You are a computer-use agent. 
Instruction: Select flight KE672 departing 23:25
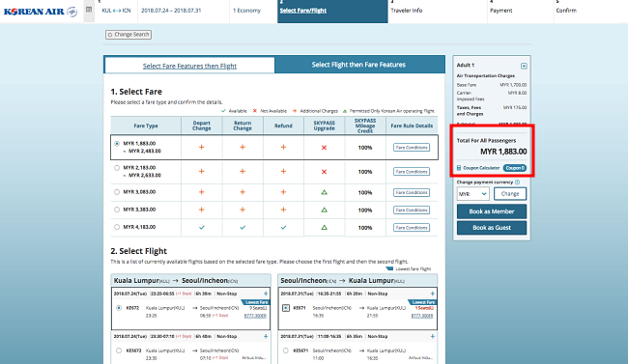click(x=119, y=308)
